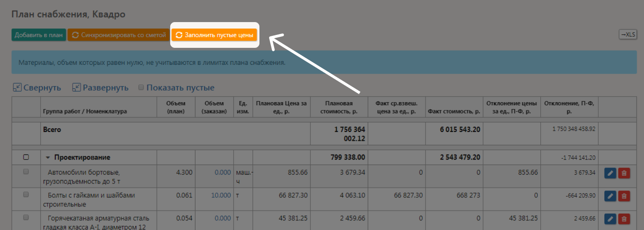Click Добавить в план button
644x230 pixels.
[39, 35]
